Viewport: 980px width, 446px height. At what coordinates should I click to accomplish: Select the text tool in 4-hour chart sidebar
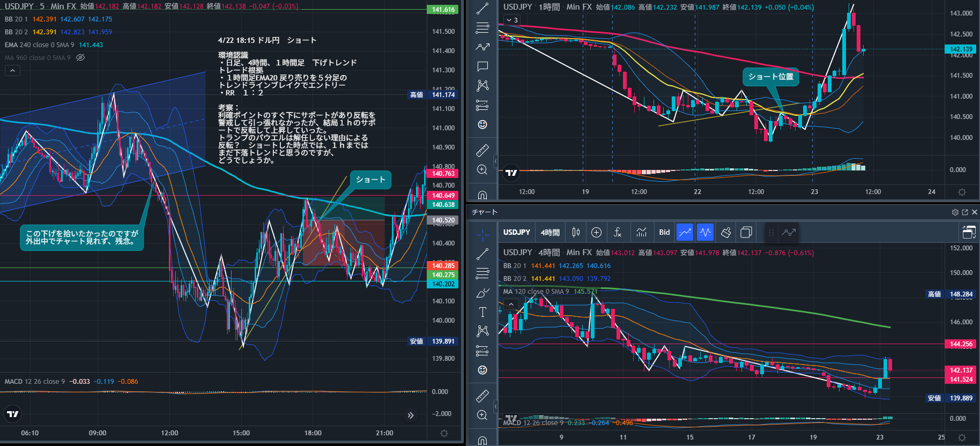[x=482, y=312]
